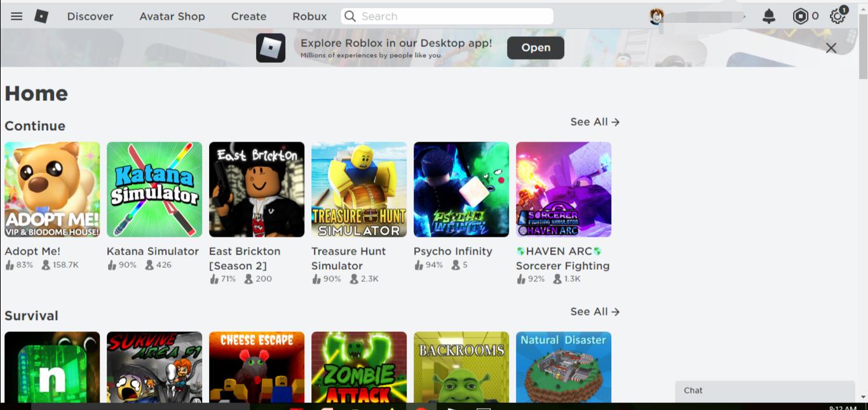The image size is (868, 410).
Task: Click the 'Katana Simulator' title link
Action: (153, 251)
